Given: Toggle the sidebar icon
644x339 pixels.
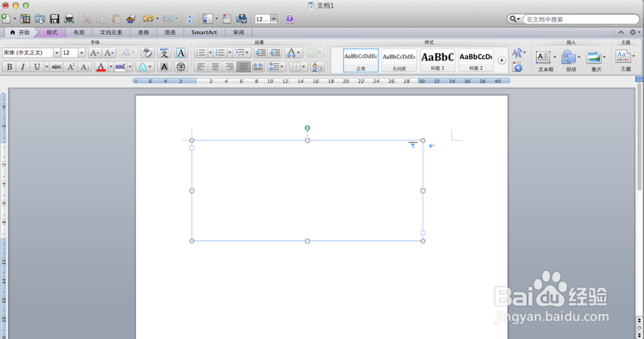Looking at the screenshot, I should (208, 19).
